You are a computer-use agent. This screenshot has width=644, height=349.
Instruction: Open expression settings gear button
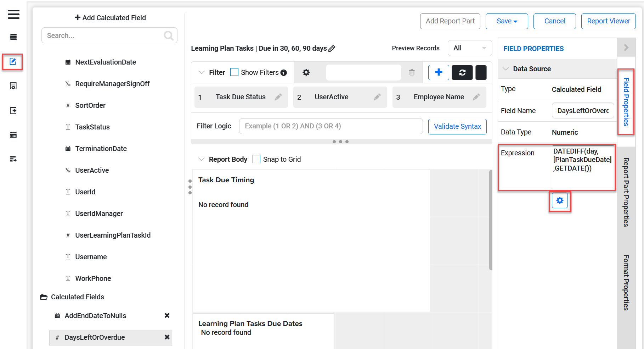click(560, 201)
